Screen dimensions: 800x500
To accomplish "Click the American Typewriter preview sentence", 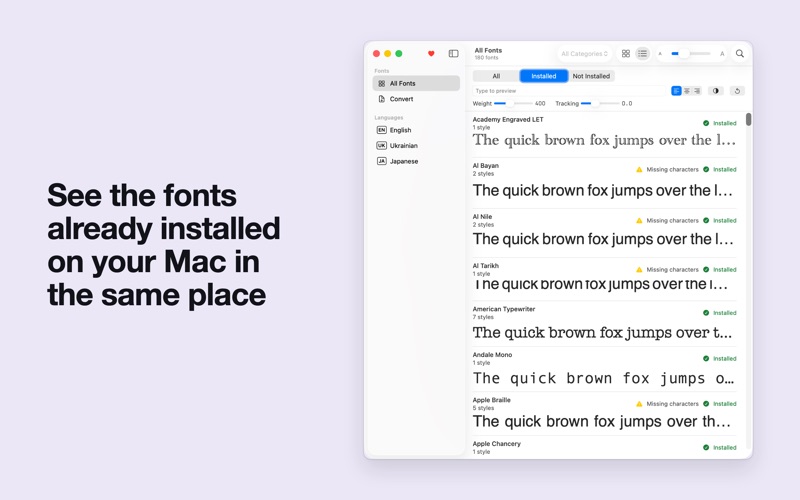I will [x=602, y=333].
